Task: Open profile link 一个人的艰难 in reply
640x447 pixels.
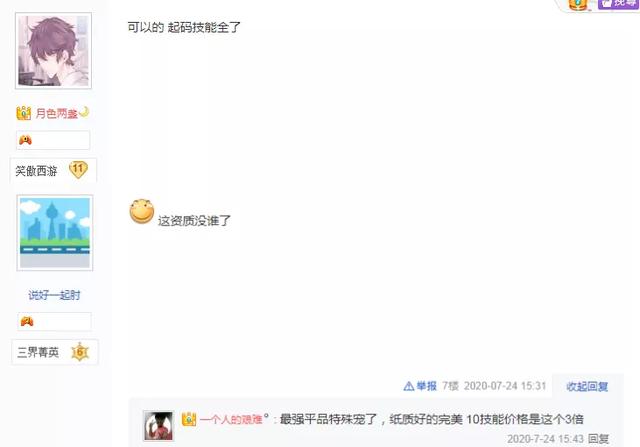Action: (x=231, y=419)
